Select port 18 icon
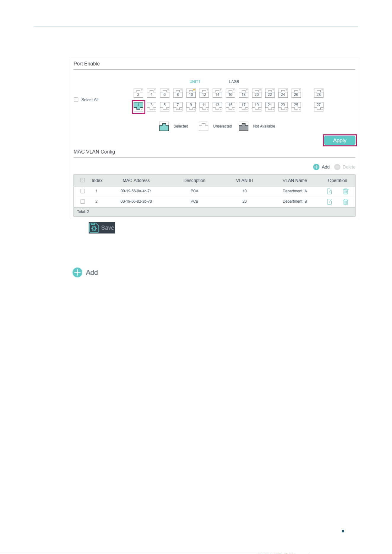392x554 pixels. (243, 93)
